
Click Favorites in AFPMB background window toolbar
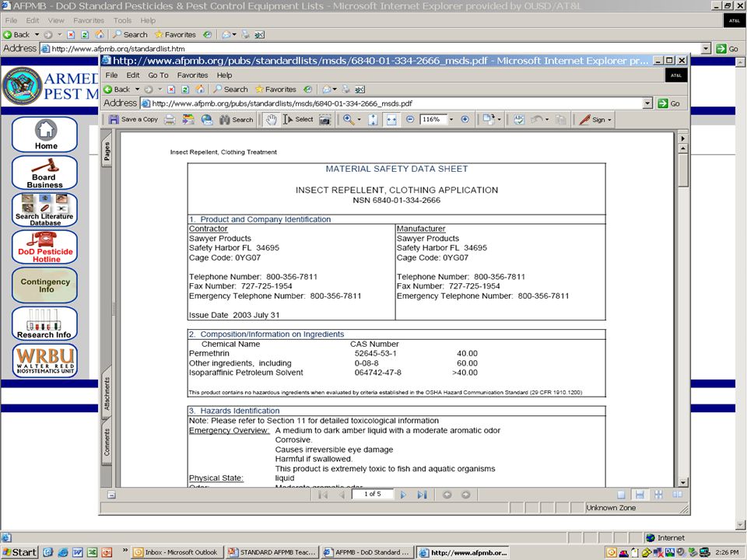[x=175, y=34]
